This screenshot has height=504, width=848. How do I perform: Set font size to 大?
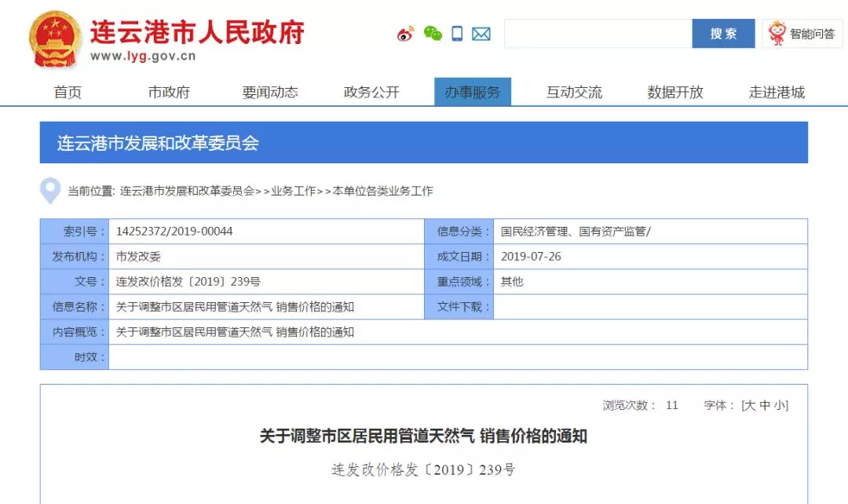(749, 406)
